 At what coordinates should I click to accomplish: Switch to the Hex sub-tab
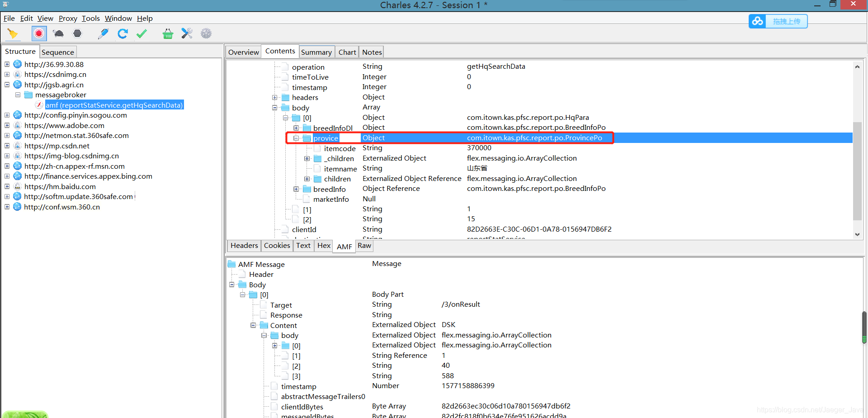[324, 246]
